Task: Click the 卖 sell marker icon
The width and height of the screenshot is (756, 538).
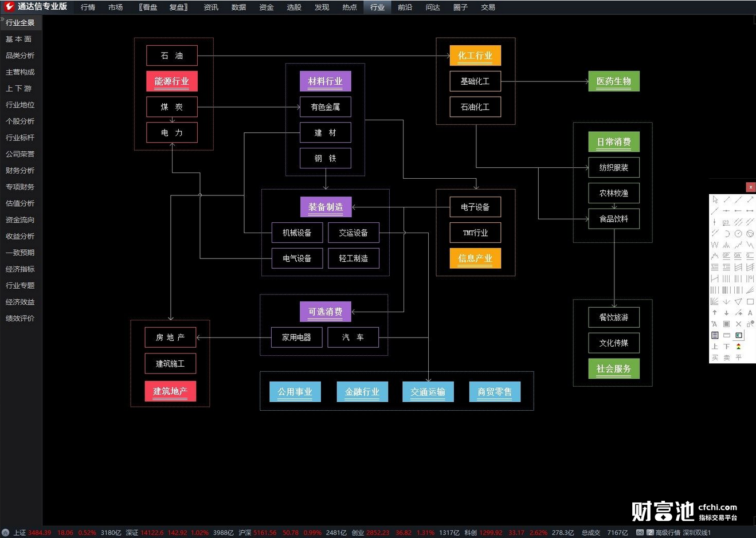Action: (x=726, y=358)
